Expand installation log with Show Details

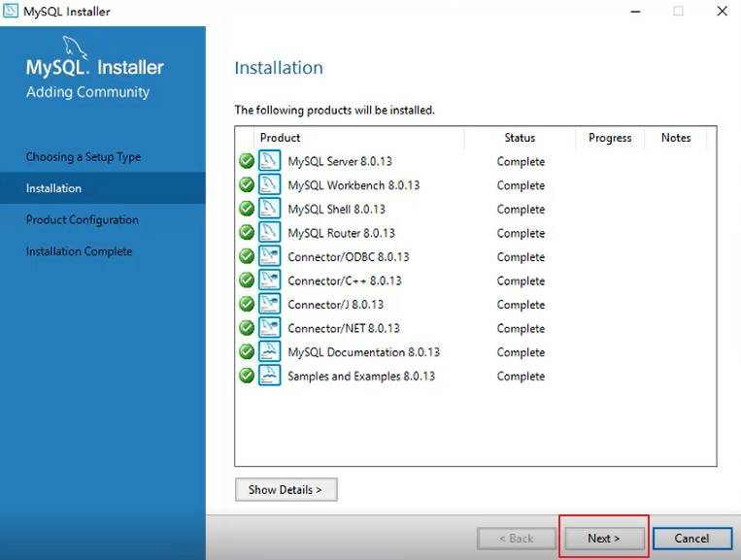(x=286, y=490)
